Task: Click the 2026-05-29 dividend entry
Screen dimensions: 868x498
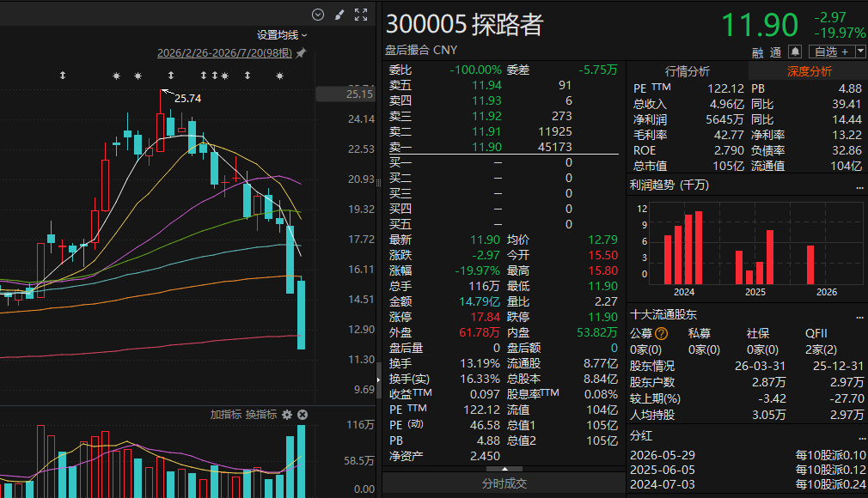Action: point(748,455)
